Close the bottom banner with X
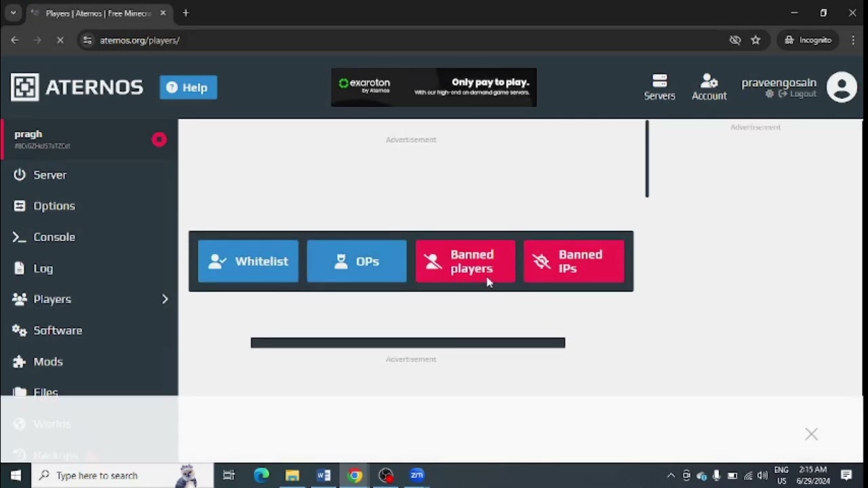Viewport: 868px width, 488px height. [x=811, y=434]
